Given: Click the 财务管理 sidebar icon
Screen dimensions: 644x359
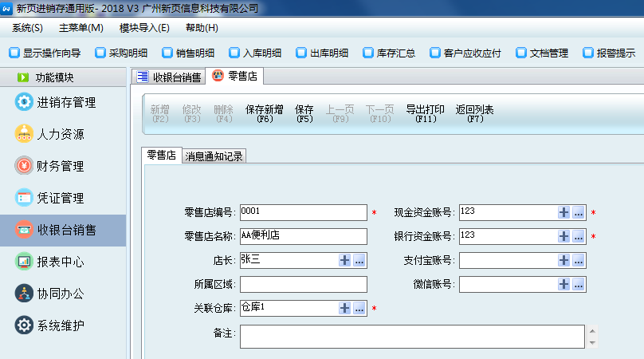Looking at the screenshot, I should pyautogui.click(x=24, y=166).
